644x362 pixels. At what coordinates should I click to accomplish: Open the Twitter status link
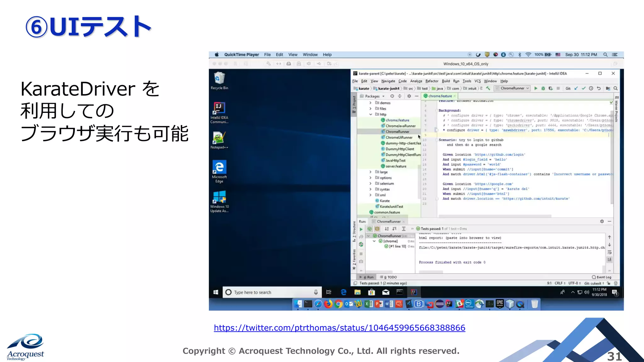(339, 328)
